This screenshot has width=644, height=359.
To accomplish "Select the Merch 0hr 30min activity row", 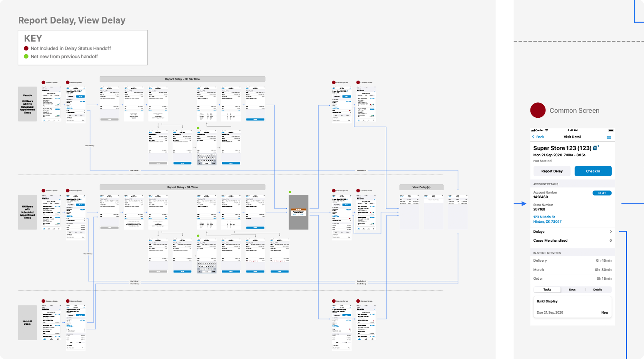I will (x=572, y=270).
